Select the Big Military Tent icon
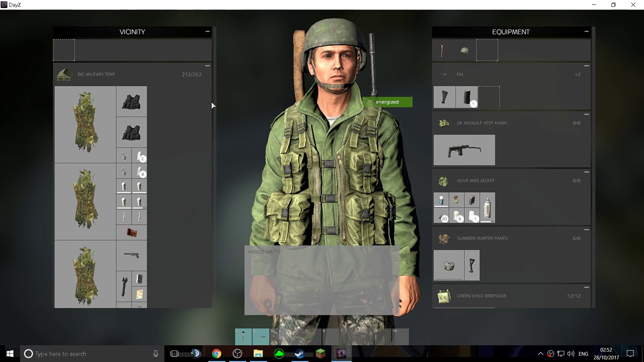 click(x=64, y=74)
